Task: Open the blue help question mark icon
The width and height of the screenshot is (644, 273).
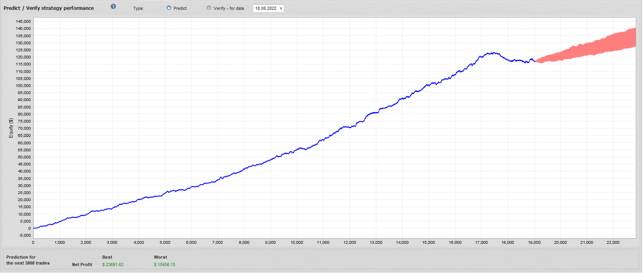Action: [113, 6]
